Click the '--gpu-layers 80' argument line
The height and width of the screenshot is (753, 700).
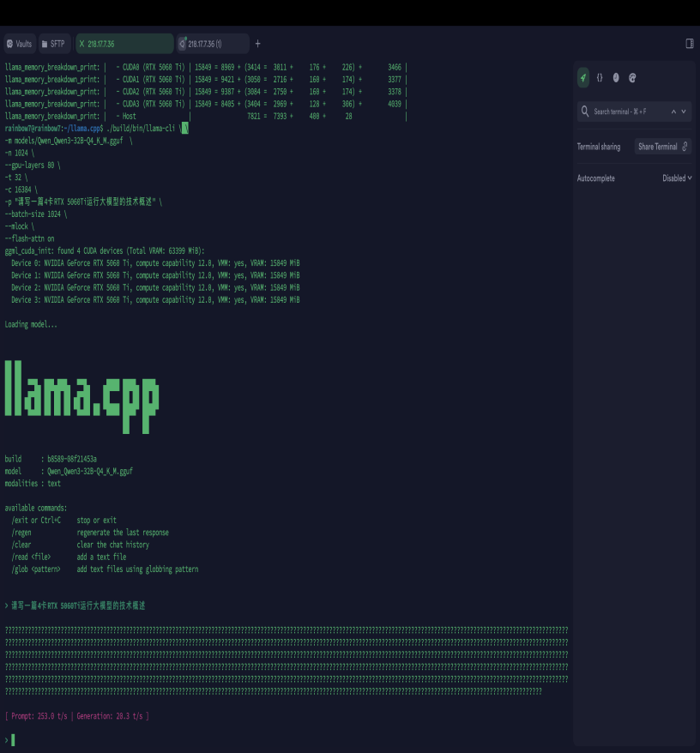click(x=33, y=166)
